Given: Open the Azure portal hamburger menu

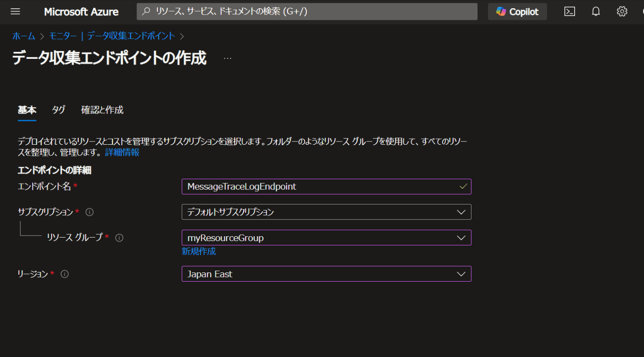Looking at the screenshot, I should click(15, 11).
